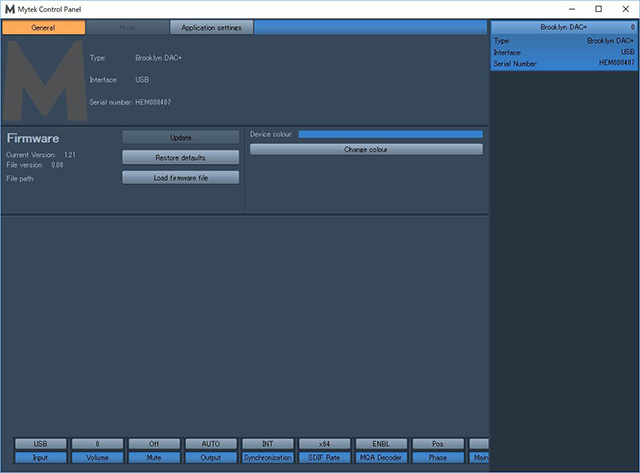Change the x64 SDIF Rate value

coord(324,443)
